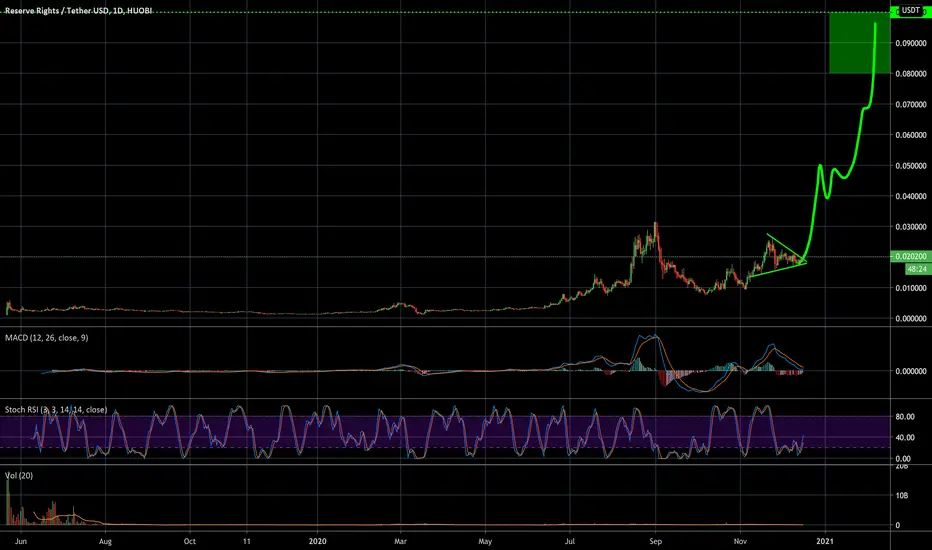This screenshot has height=550, width=932.
Task: Click the 0.070000 price axis label
Action: [911, 105]
